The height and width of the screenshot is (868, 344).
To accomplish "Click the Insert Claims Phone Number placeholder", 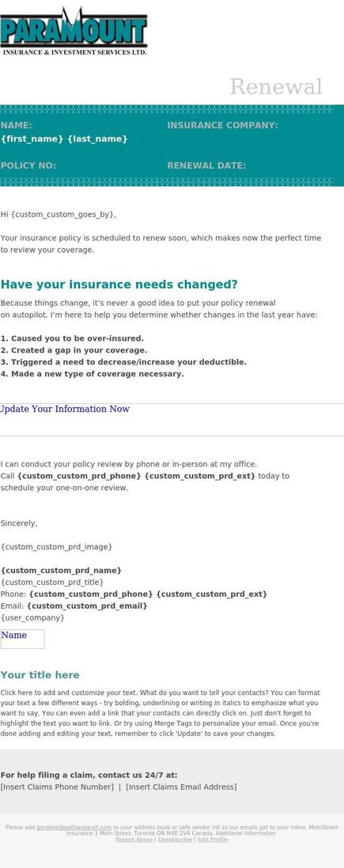I will tap(57, 787).
